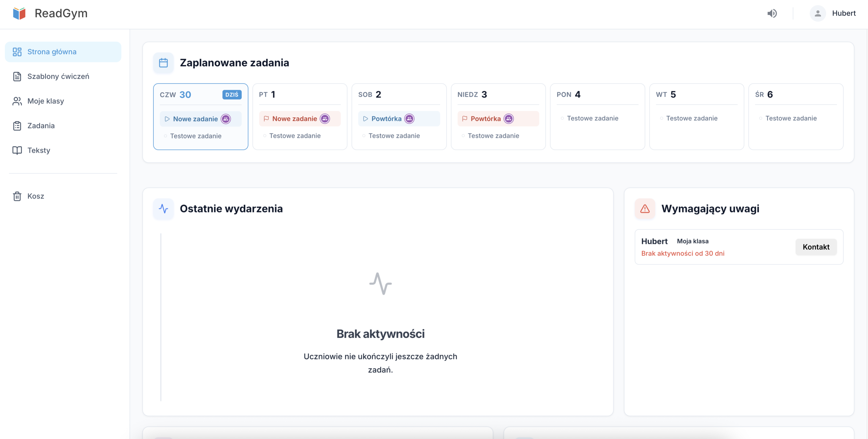Select the Tuesday 5 day card header
The image size is (868, 439).
697,94
